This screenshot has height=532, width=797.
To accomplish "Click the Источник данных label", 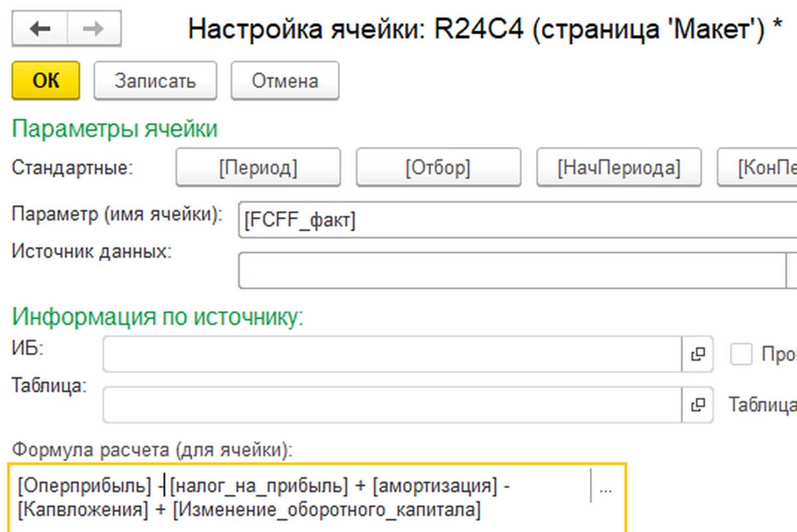I will 92,252.
